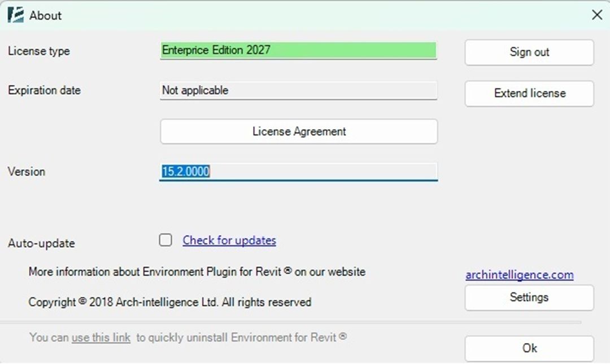Open the Extend license dialog
The width and height of the screenshot is (610, 364).
coord(529,93)
